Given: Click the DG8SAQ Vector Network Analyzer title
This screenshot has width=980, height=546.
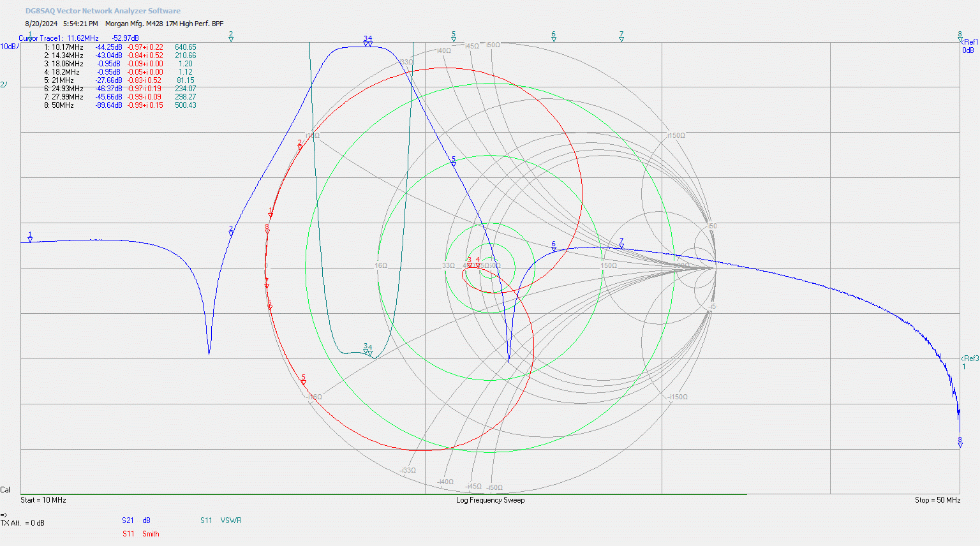Looking at the screenshot, I should [103, 11].
